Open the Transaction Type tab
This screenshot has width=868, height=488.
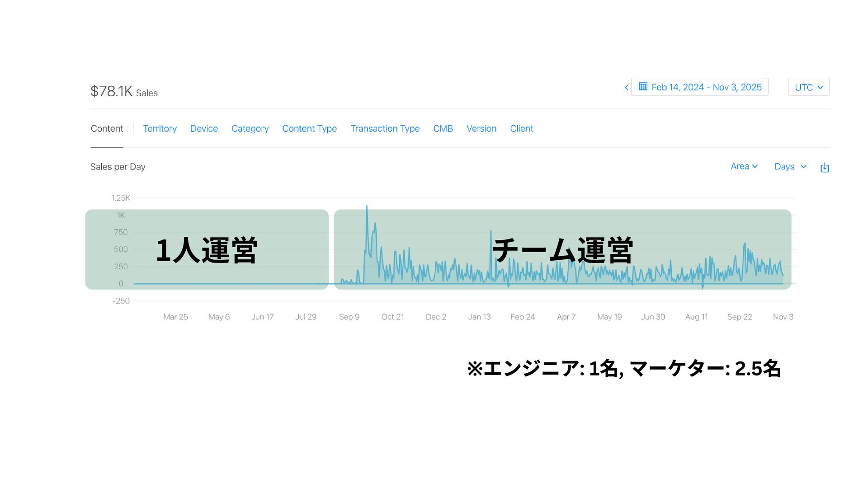click(x=385, y=129)
